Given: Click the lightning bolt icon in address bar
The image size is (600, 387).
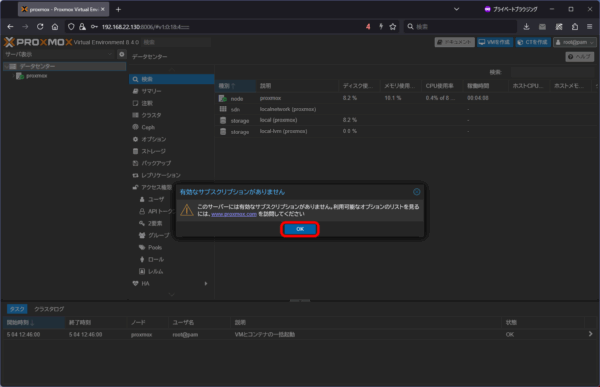Looking at the screenshot, I should (381, 26).
